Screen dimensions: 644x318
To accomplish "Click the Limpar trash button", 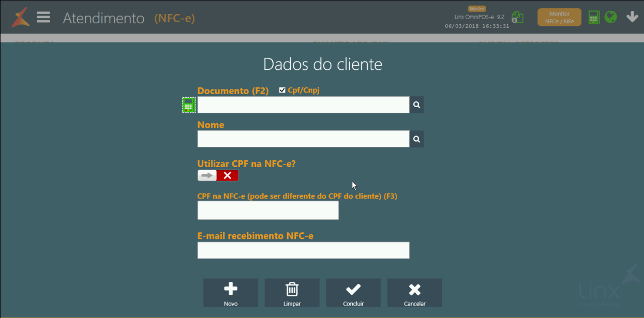I will [292, 293].
